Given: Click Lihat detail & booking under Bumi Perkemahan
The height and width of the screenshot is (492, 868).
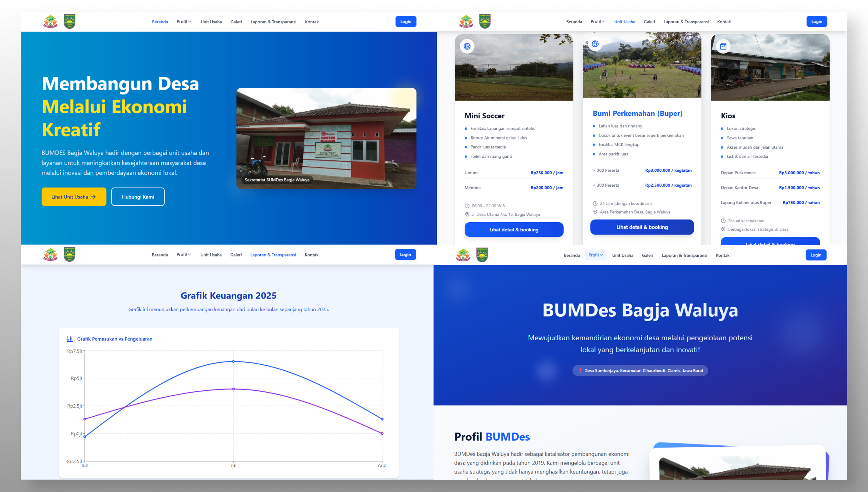Looking at the screenshot, I should click(x=642, y=227).
